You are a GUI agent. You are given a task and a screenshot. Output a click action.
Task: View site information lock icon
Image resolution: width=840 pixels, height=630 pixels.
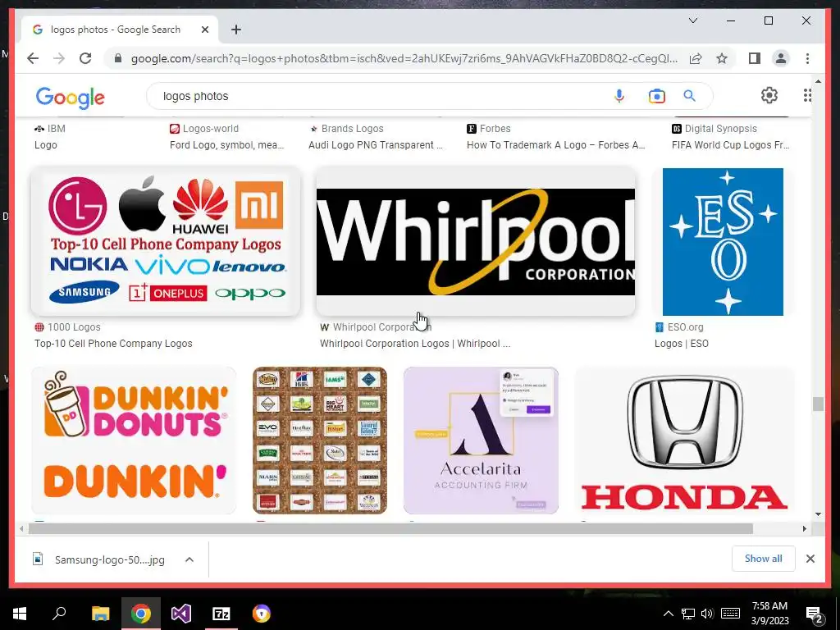coord(118,58)
